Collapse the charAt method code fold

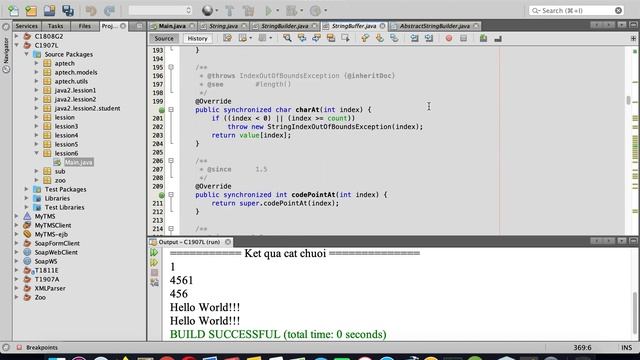coord(171,110)
